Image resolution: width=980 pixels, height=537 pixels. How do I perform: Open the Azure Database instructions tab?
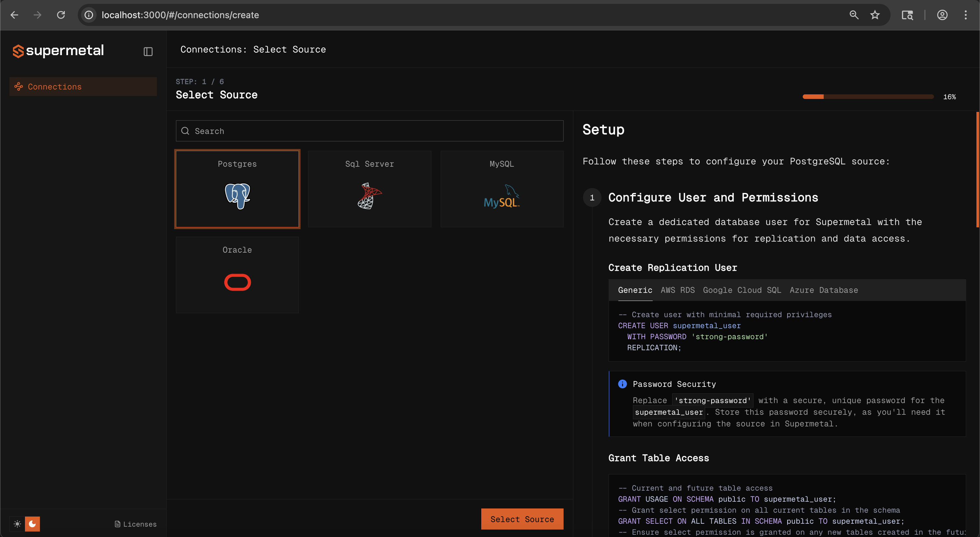click(824, 290)
